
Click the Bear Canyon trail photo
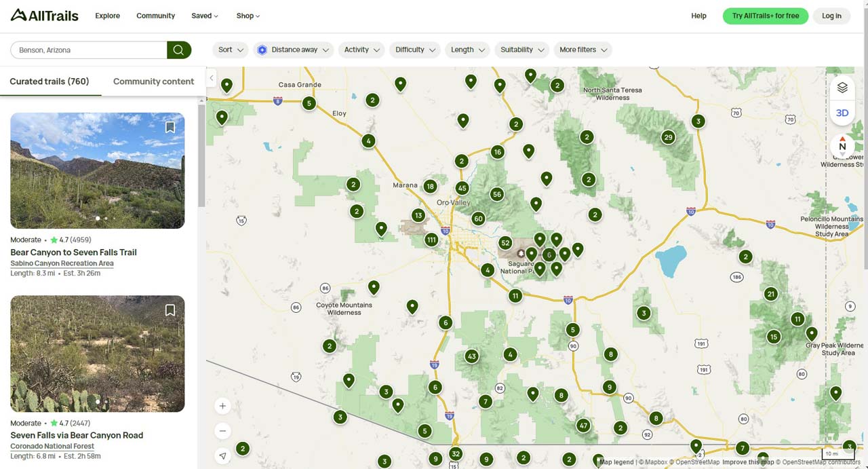click(x=98, y=170)
